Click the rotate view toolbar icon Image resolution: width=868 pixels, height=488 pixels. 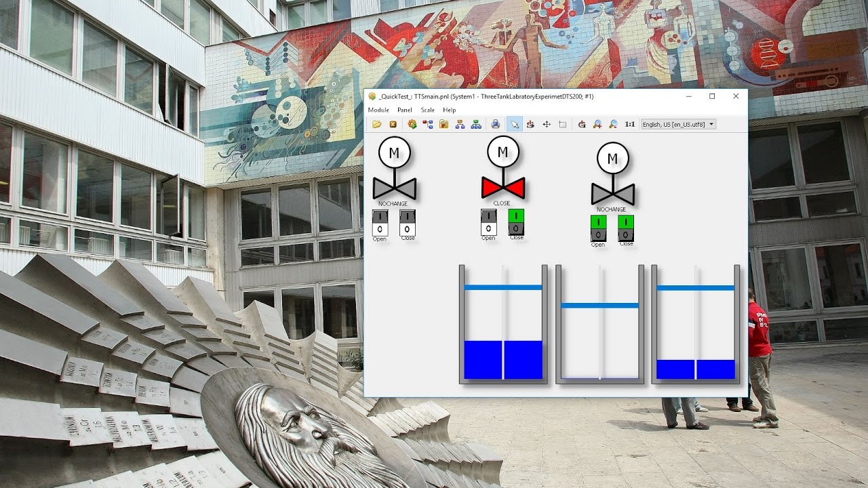[530, 124]
